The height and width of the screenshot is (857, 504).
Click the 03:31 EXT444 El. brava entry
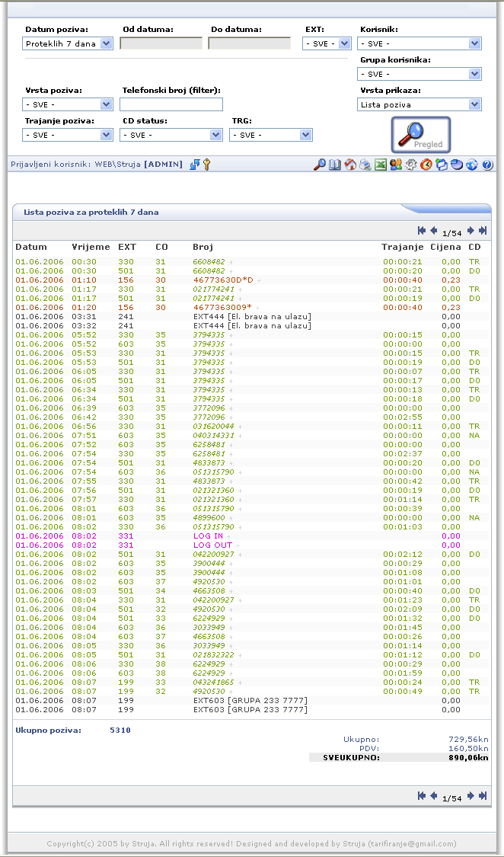tap(252, 317)
